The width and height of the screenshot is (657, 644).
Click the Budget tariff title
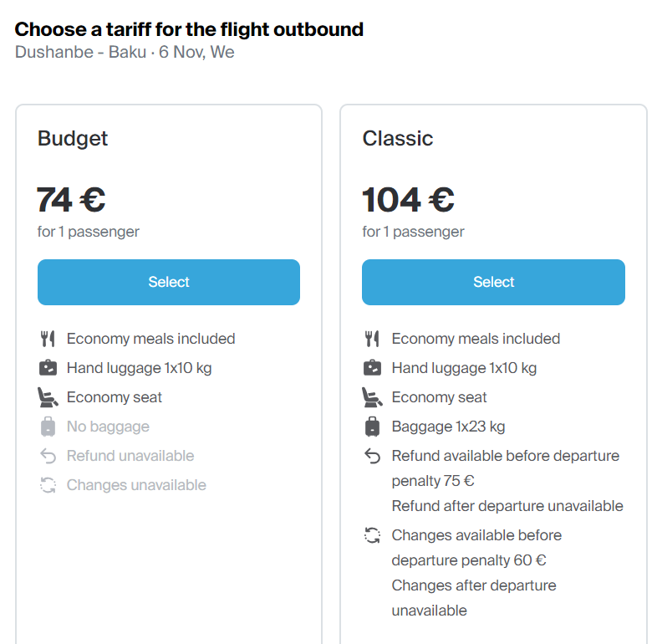73,138
